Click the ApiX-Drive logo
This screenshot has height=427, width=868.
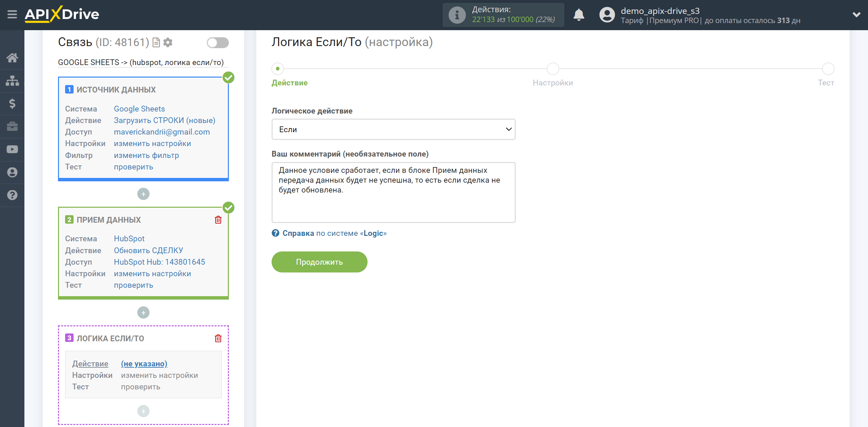[x=62, y=14]
